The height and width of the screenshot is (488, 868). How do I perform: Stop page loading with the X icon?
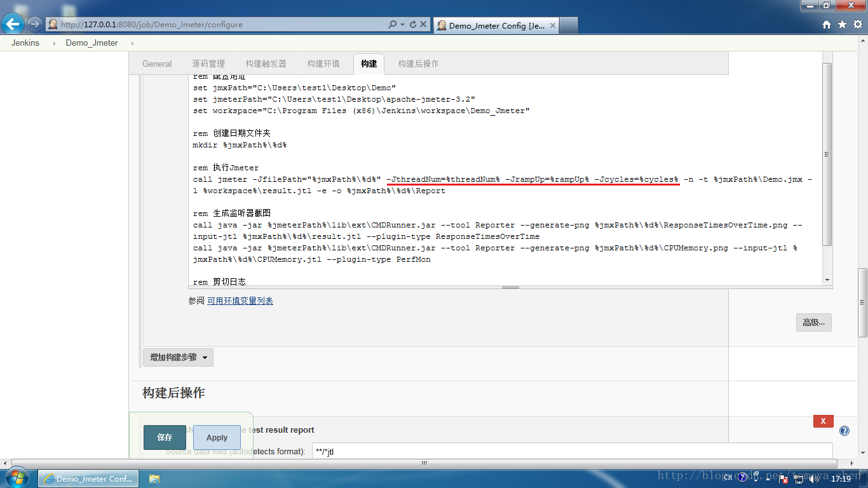[x=424, y=24]
